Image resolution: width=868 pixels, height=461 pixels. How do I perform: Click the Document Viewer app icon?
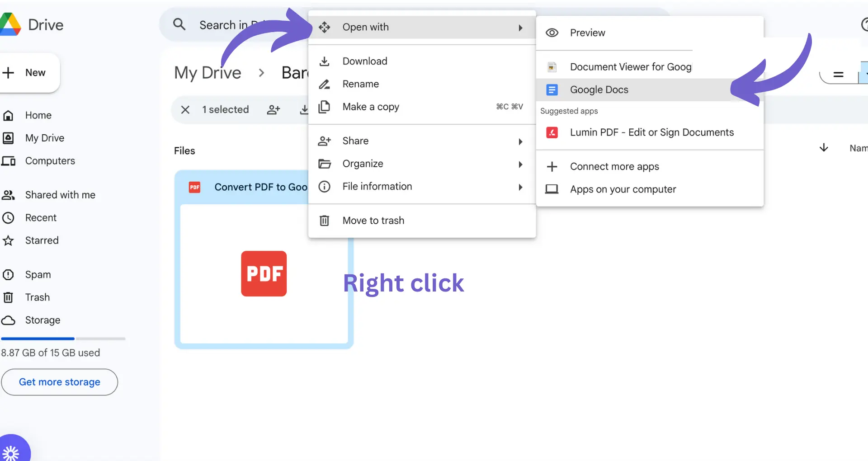552,67
